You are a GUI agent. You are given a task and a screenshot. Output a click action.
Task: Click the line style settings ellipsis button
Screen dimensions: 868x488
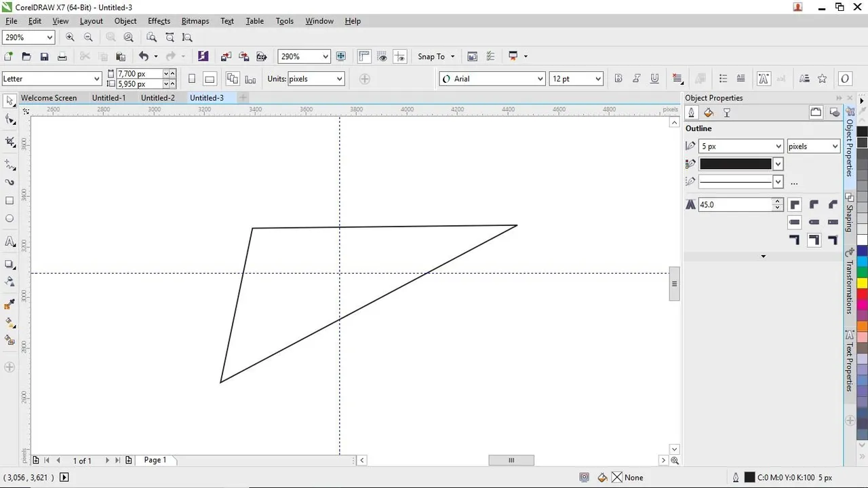coord(794,182)
